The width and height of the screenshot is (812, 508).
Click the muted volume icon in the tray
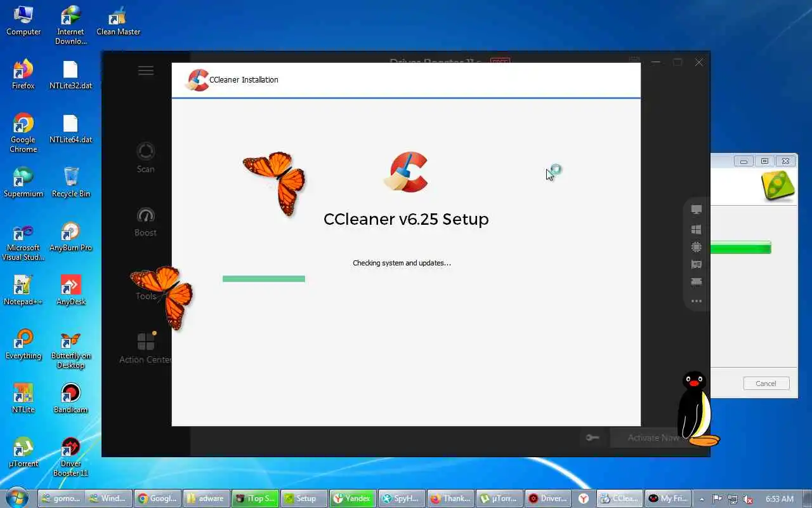[749, 499]
